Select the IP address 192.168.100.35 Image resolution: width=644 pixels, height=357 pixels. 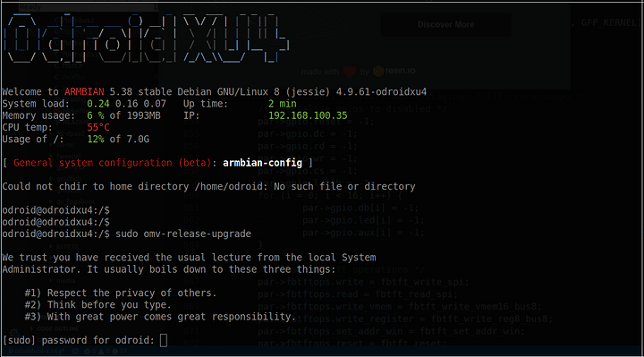click(x=308, y=115)
